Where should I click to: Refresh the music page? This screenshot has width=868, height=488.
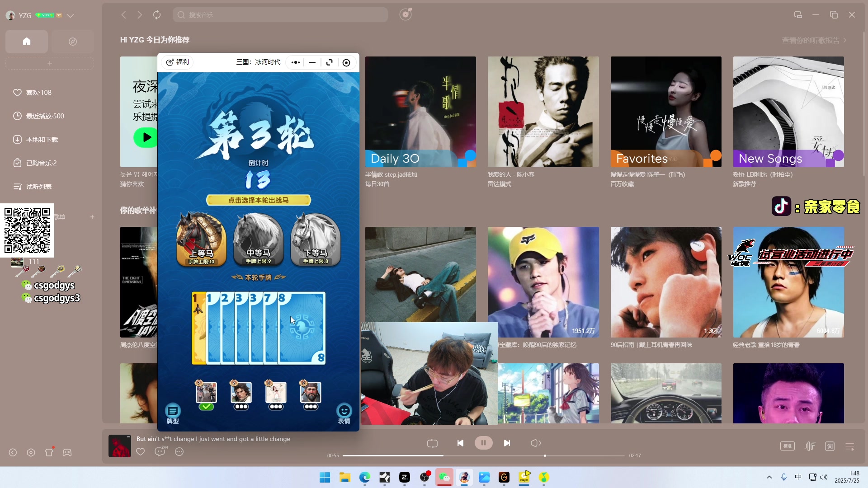(157, 15)
